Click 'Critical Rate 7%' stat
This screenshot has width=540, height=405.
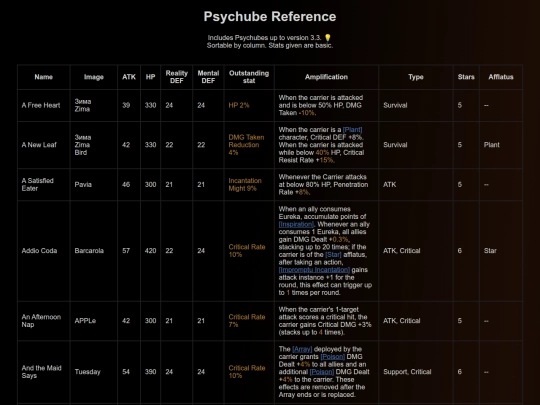tap(247, 321)
